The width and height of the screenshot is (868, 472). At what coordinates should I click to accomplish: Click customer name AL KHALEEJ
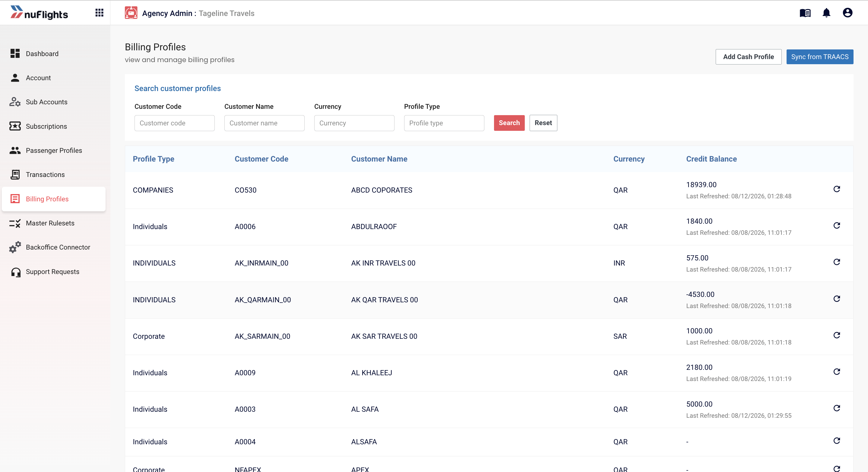pyautogui.click(x=372, y=373)
